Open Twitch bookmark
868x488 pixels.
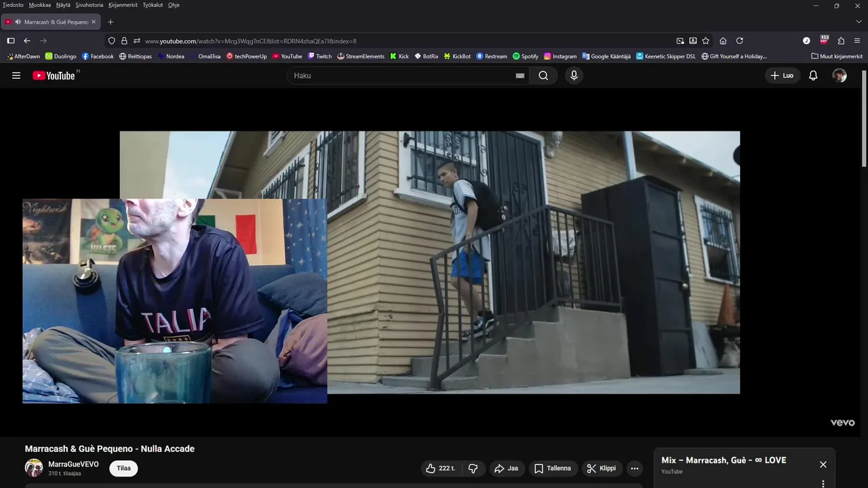click(x=320, y=56)
